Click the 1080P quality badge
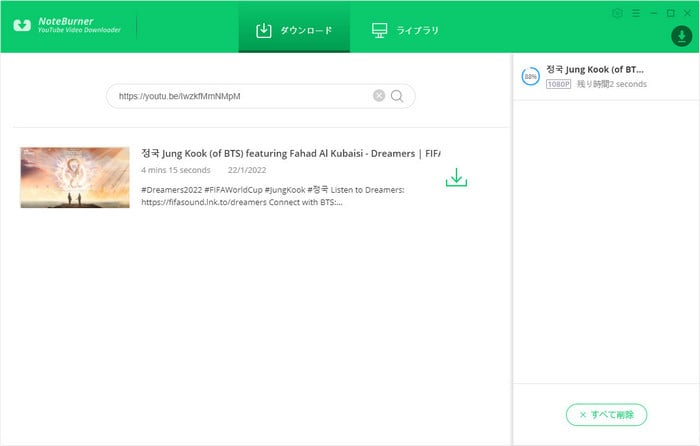The image size is (700, 446). click(x=558, y=84)
